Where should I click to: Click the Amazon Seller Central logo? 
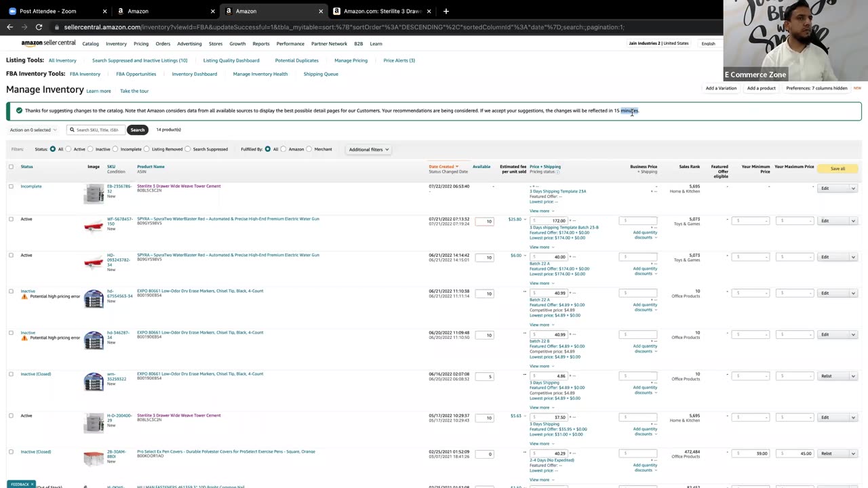click(48, 43)
